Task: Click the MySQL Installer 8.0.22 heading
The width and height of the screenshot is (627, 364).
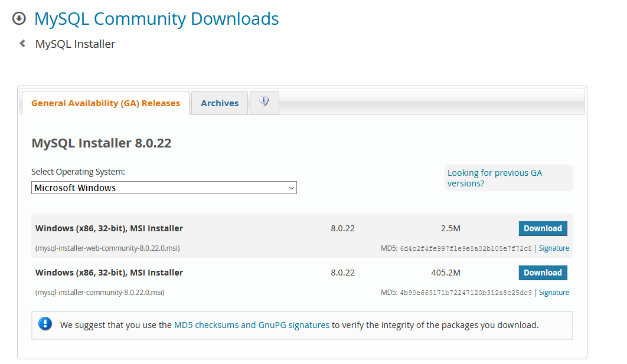Action: (x=102, y=143)
